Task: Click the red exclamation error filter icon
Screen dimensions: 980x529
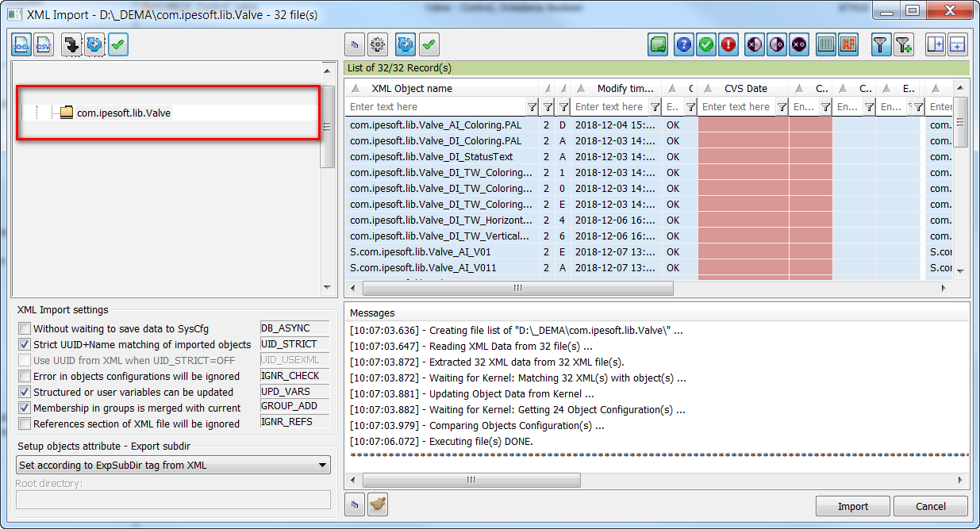Action: coord(728,45)
